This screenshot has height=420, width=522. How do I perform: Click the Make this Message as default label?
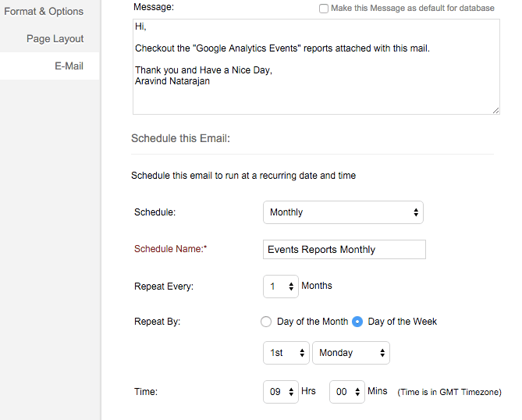[414, 9]
